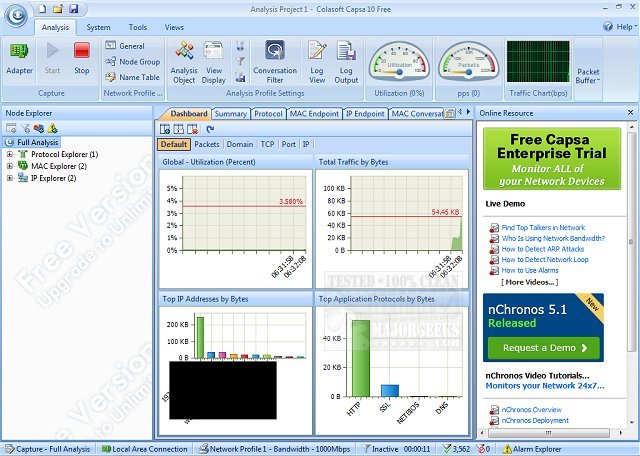The width and height of the screenshot is (640, 456).
Task: Click the Node Explorer alarm icon
Action: pyautogui.click(x=53, y=129)
